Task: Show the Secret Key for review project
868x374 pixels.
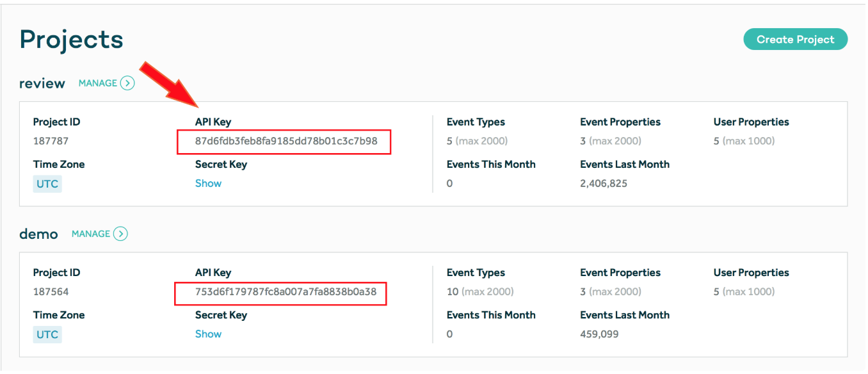Action: (208, 183)
